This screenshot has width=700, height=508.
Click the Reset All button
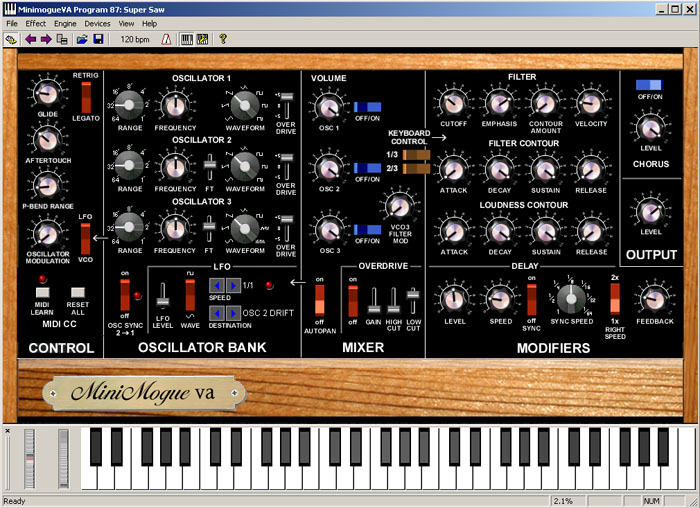[78, 292]
